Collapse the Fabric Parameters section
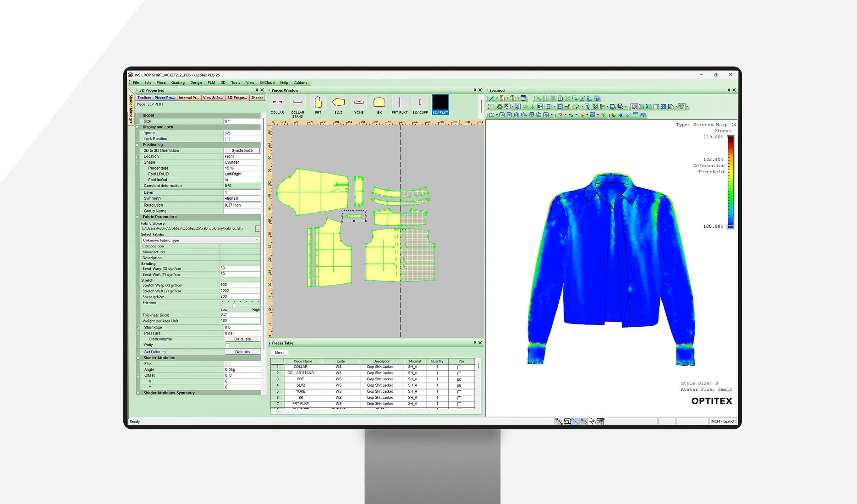Screen dimensions: 857x504 pyautogui.click(x=137, y=217)
